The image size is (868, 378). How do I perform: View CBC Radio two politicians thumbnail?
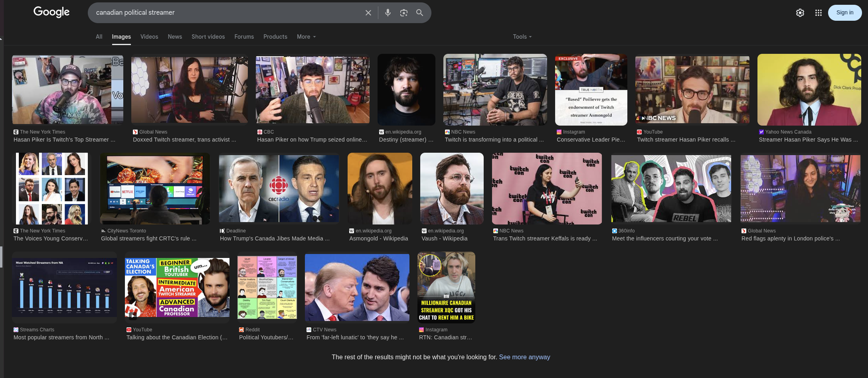click(x=279, y=189)
